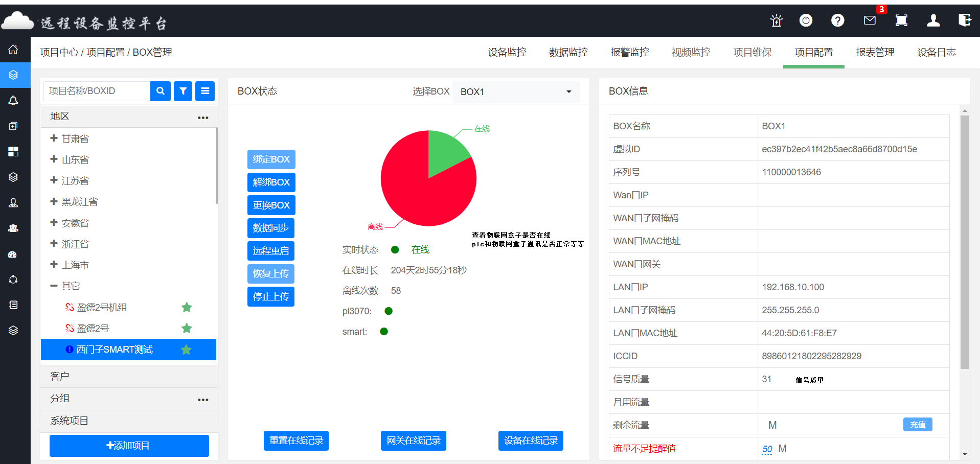Screen dimensions: 980x464
Task: Open the mail messages icon
Action: (870, 20)
